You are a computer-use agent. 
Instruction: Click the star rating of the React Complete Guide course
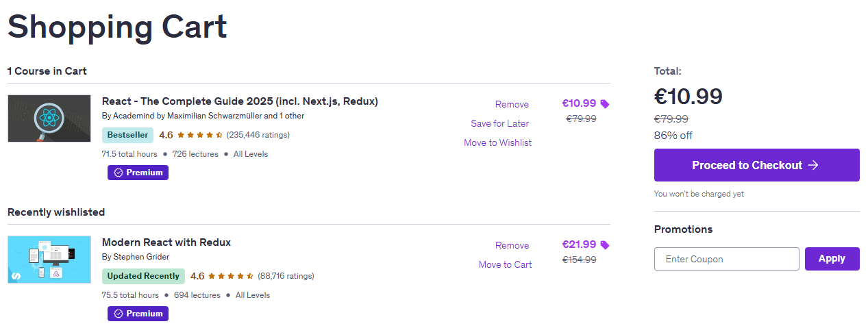[200, 135]
